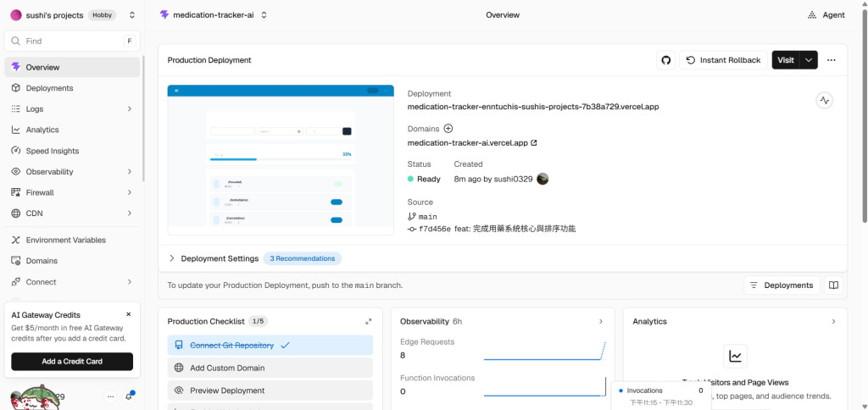Open Analytics in the sidebar
Image resolution: width=868 pixels, height=410 pixels.
[72, 130]
